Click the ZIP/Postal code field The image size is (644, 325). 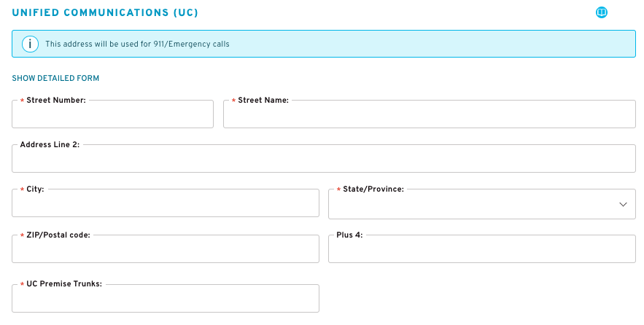[166, 249]
